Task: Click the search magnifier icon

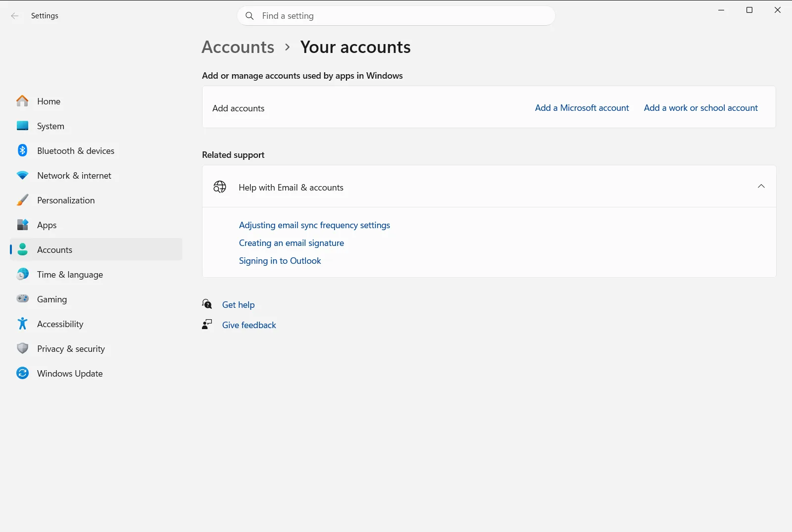Action: (x=249, y=16)
